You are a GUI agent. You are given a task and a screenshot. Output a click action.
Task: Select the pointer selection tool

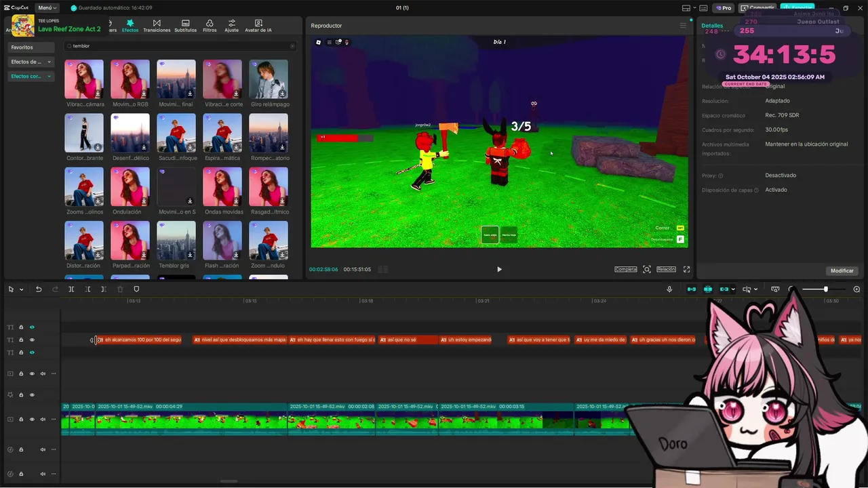11,289
